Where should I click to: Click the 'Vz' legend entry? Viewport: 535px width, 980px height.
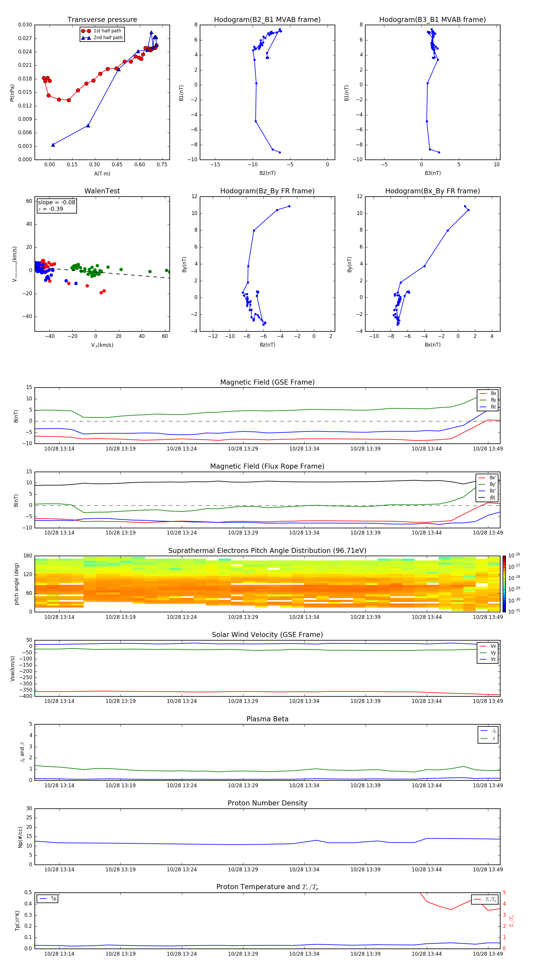click(x=488, y=659)
